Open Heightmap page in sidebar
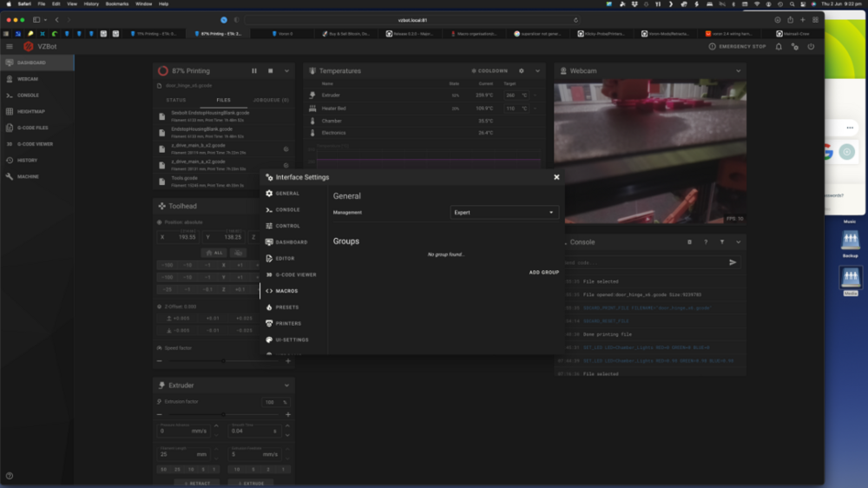 36,111
